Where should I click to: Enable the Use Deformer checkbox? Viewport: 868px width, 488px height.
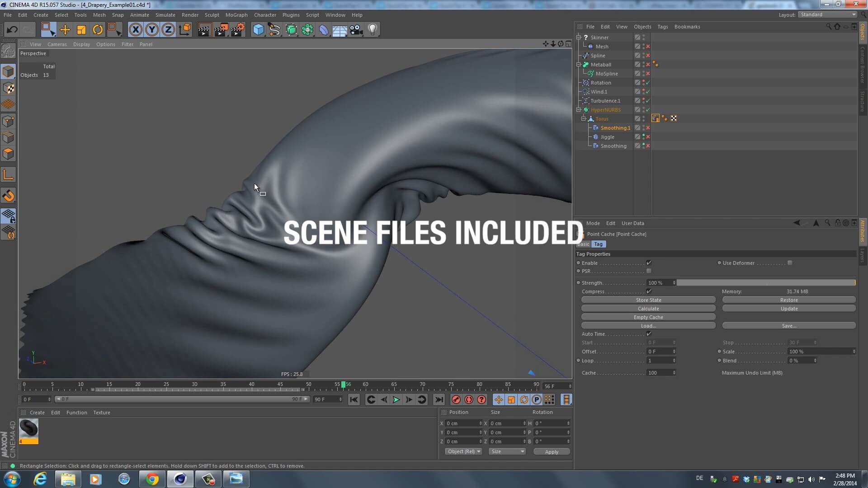(790, 263)
